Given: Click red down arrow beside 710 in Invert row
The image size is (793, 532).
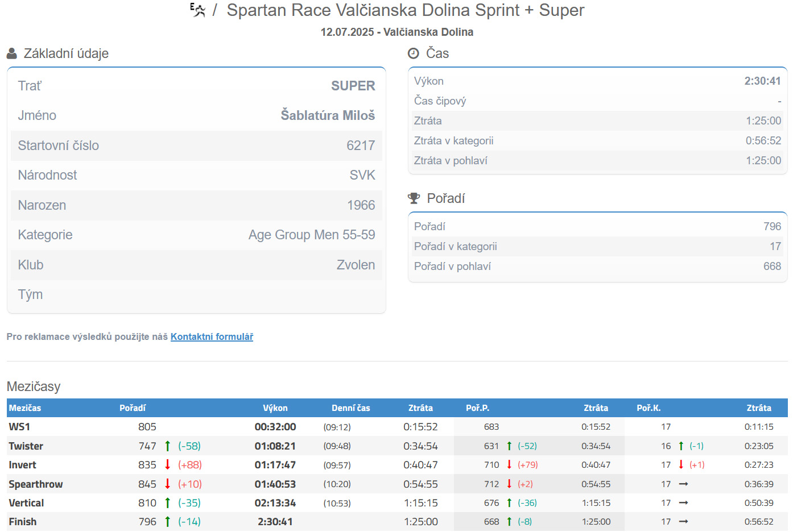Looking at the screenshot, I should [x=509, y=465].
